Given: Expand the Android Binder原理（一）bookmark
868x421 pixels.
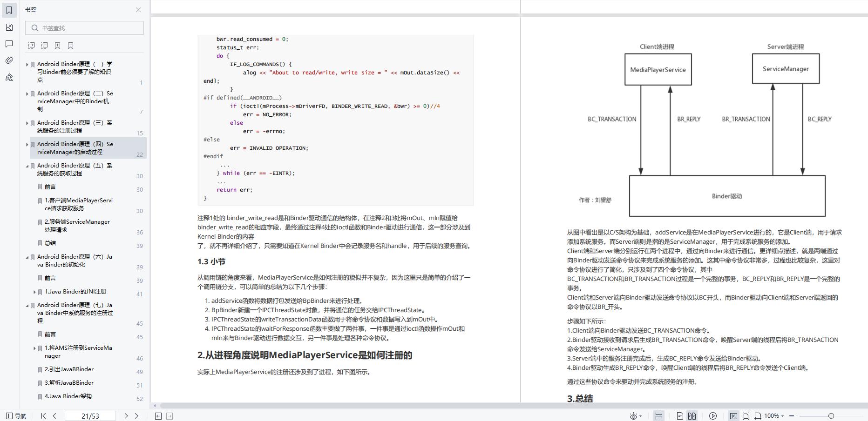Looking at the screenshot, I should (27, 65).
